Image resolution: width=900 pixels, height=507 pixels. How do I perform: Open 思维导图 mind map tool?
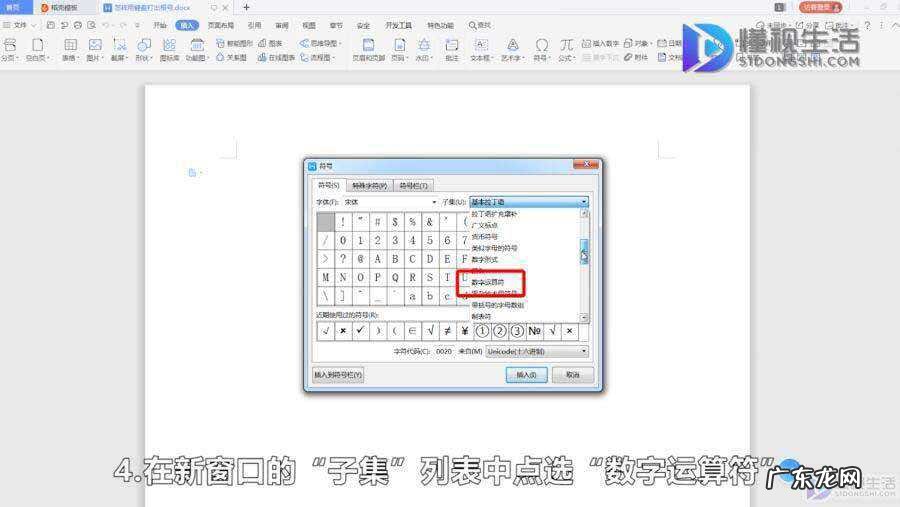tap(320, 43)
